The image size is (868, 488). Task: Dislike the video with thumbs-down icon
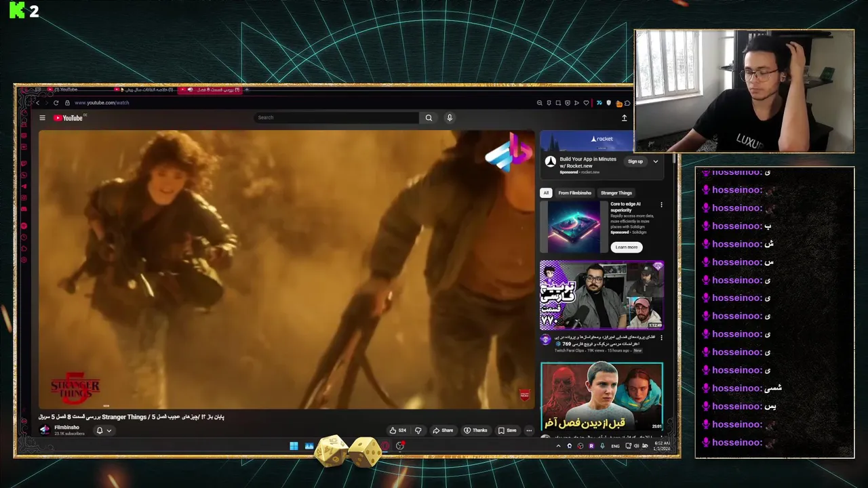click(418, 430)
